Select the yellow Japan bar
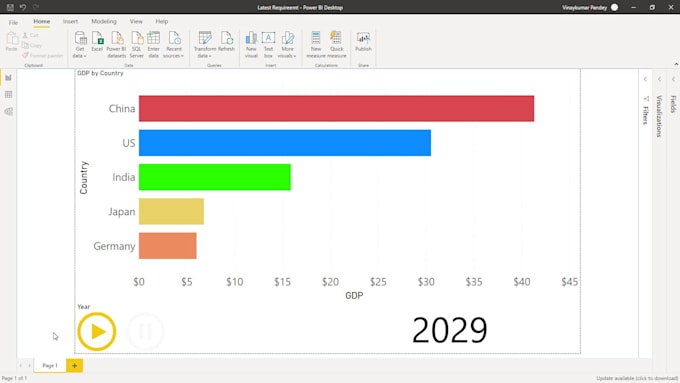This screenshot has width=680, height=383. pos(171,211)
